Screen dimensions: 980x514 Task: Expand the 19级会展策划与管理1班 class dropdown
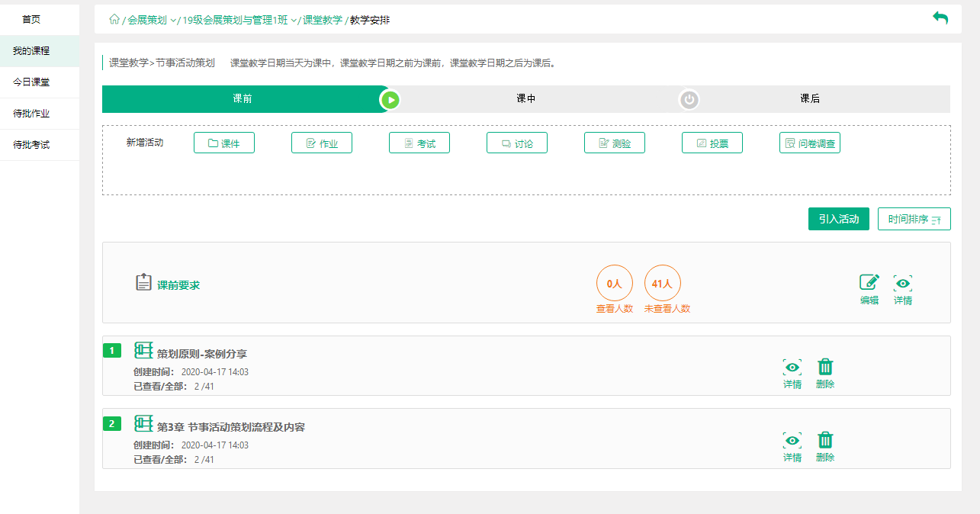pos(294,21)
